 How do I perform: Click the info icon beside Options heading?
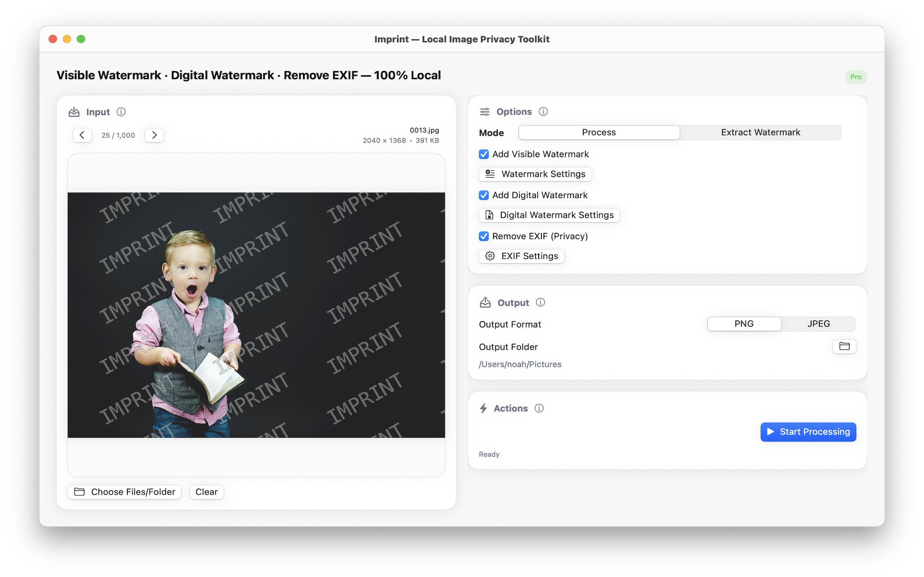pyautogui.click(x=543, y=111)
